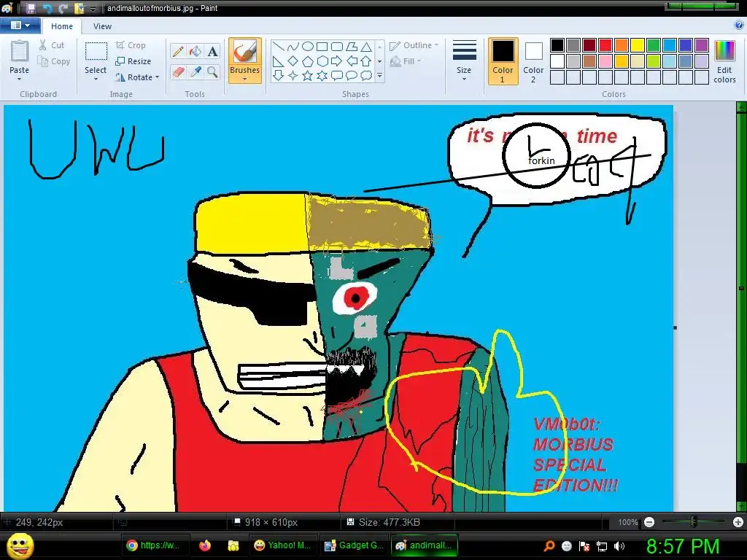Open the Resize dialog
The height and width of the screenshot is (560, 747).
[x=133, y=61]
